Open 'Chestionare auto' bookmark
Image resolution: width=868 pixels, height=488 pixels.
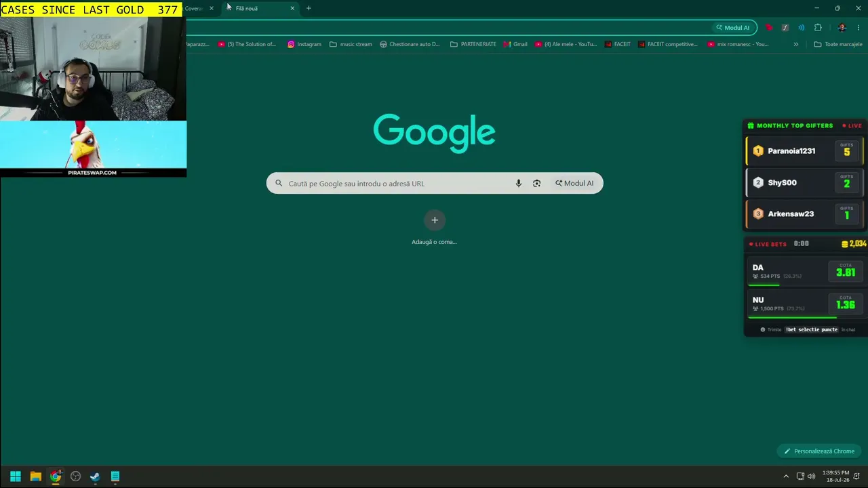[410, 44]
